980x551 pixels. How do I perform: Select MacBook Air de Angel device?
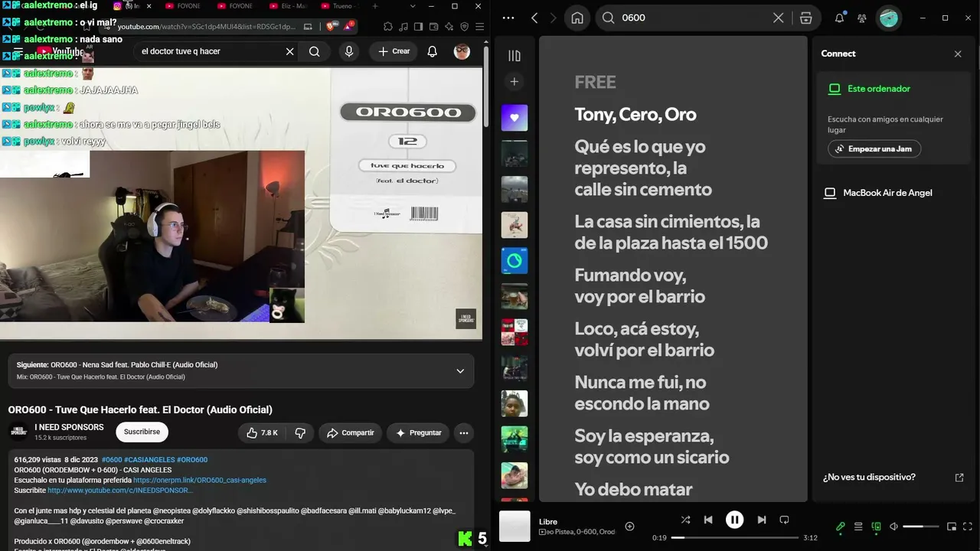tap(878, 193)
